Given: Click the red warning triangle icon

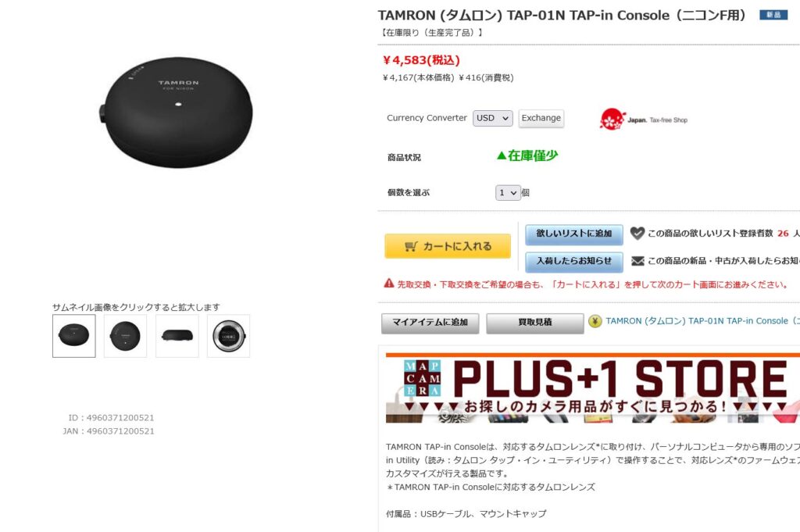Looking at the screenshot, I should coord(389,284).
